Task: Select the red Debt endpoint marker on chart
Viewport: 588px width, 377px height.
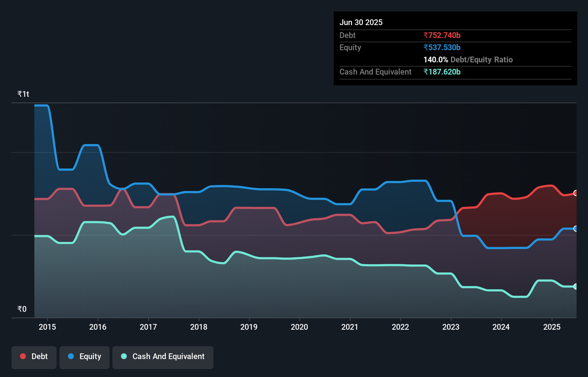Action: (x=575, y=194)
